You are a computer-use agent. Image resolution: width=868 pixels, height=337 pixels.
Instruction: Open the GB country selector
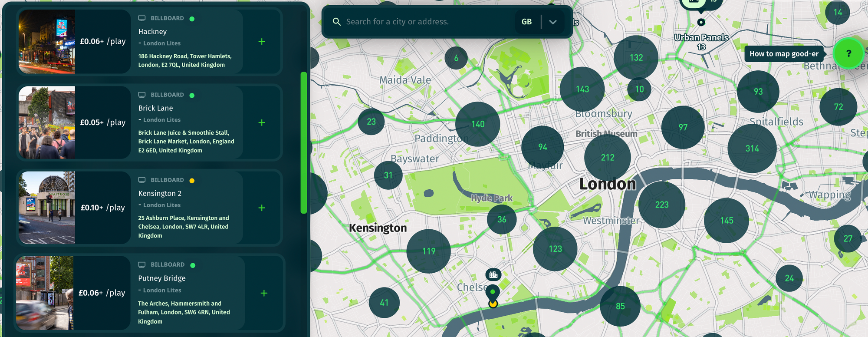526,22
